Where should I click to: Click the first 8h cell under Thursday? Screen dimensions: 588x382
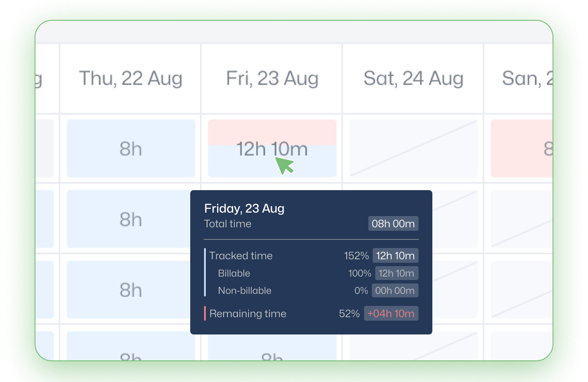click(131, 148)
